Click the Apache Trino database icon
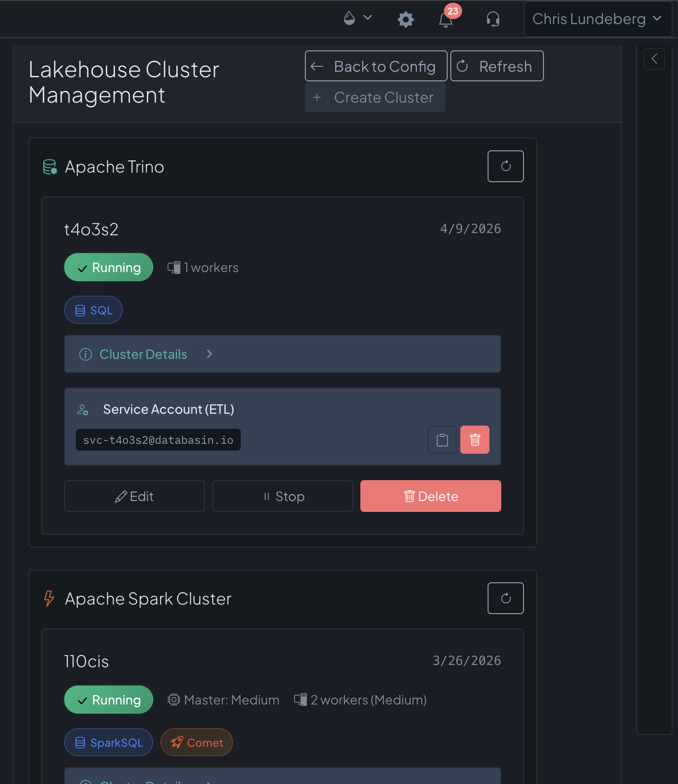 [x=50, y=167]
